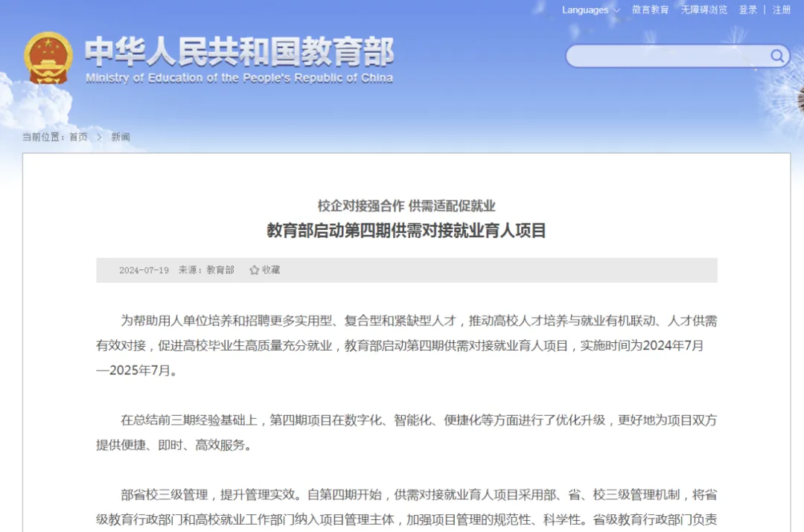Go to 首页 in breadcrumb
Viewport: 804px width, 532px height.
pos(78,137)
